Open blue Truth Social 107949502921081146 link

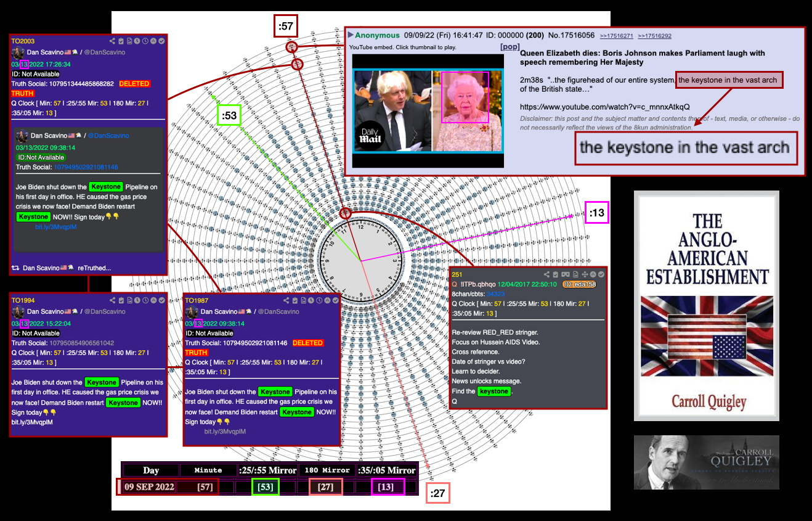click(x=86, y=167)
